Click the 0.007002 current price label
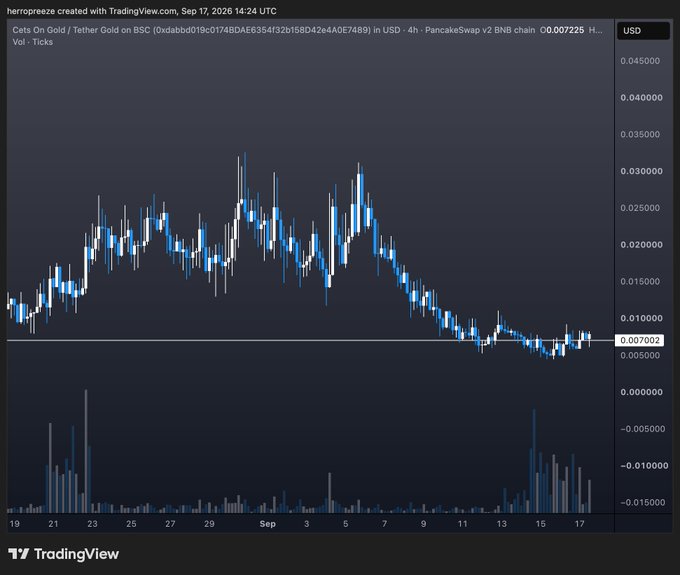This screenshot has height=575, width=680. coord(640,340)
